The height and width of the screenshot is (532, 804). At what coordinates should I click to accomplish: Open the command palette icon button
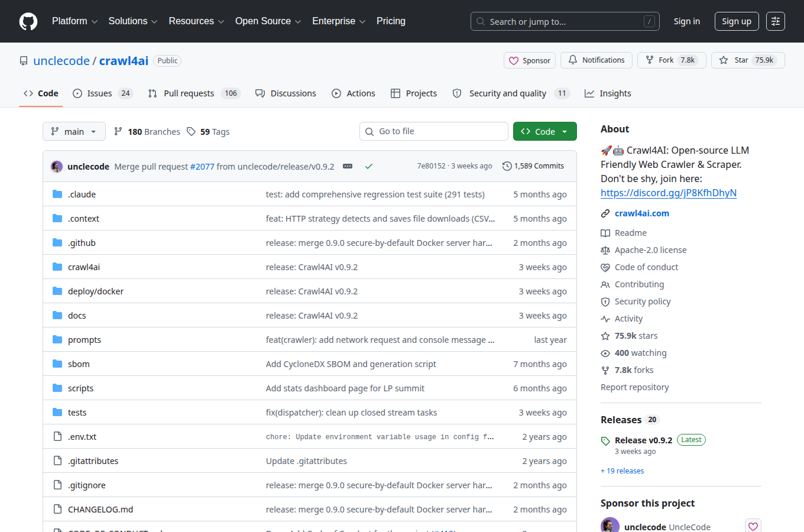tap(776, 21)
